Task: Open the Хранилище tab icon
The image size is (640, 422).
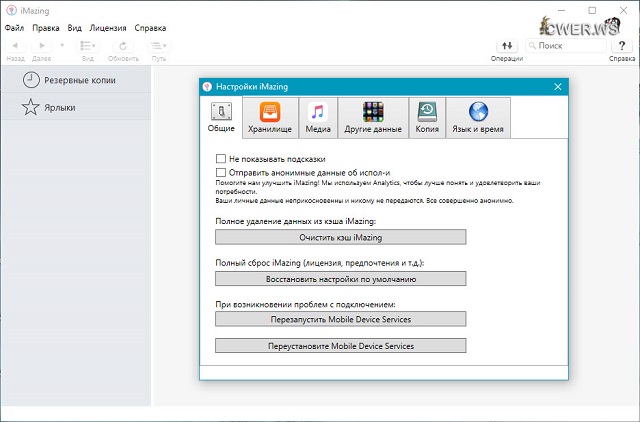Action: [x=270, y=112]
